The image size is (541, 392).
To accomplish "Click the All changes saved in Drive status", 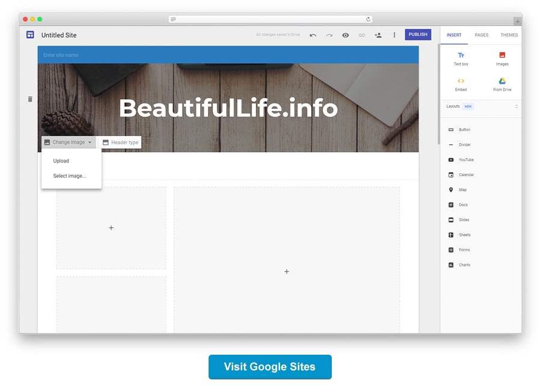I will tap(278, 34).
